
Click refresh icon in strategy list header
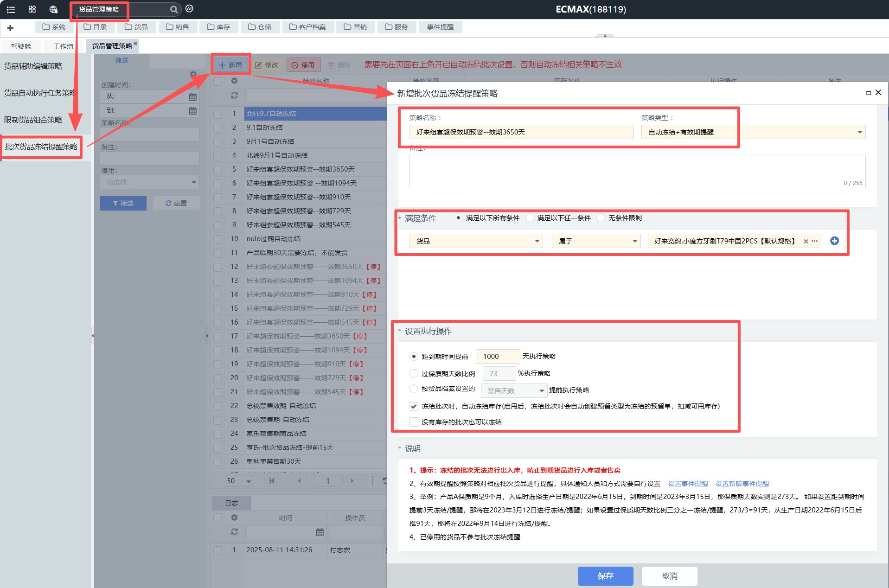tap(234, 95)
